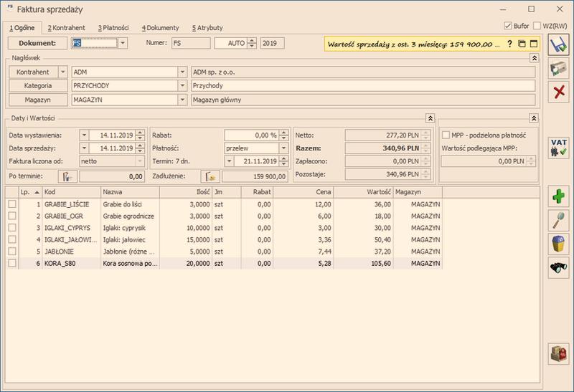
Task: Toggle the Bufor checkbox
Action: click(x=508, y=26)
